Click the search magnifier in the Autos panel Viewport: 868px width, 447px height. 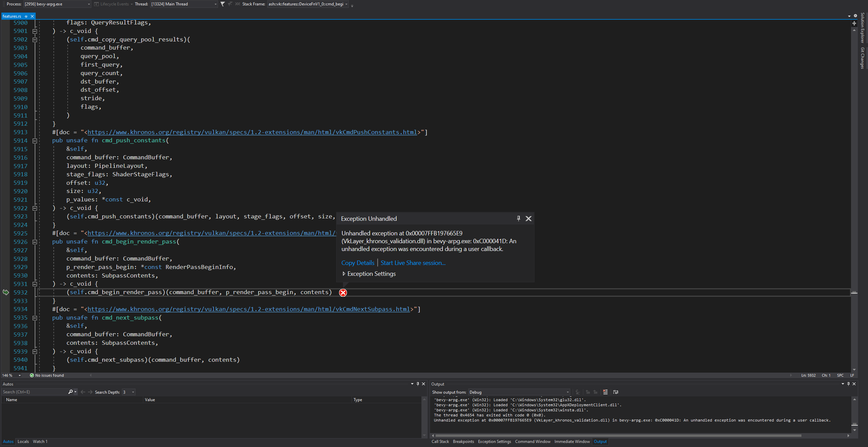[x=70, y=392]
